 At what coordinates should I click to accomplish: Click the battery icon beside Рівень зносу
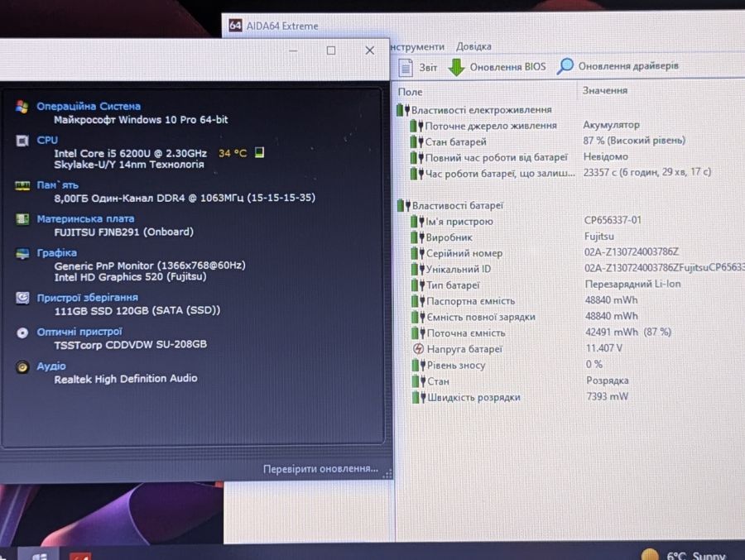coord(419,366)
